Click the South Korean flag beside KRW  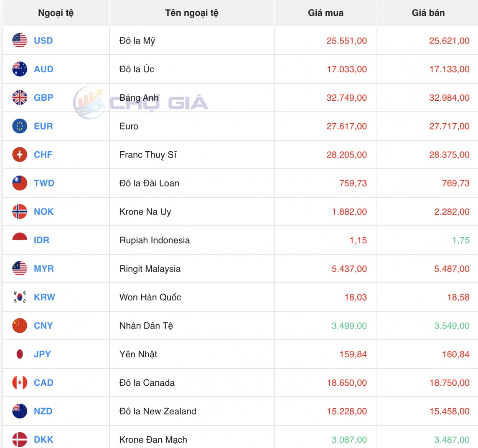19,297
